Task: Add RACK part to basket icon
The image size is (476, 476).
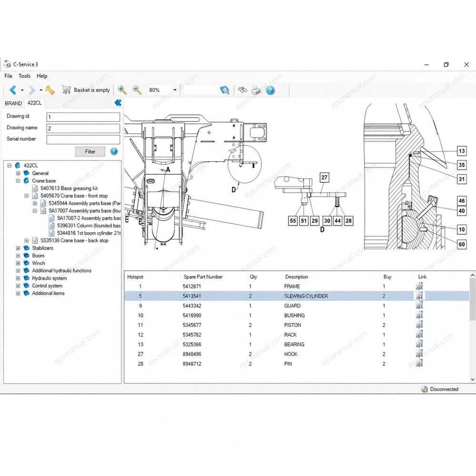Action: tap(419, 335)
